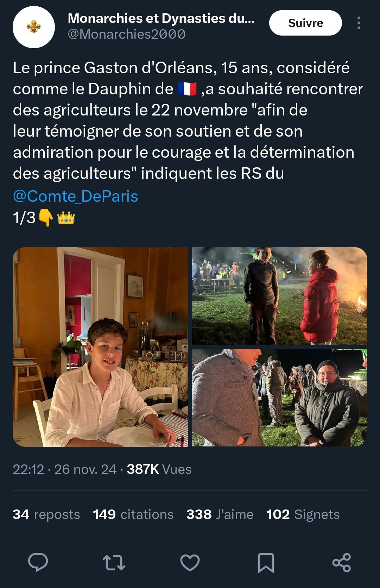
Task: View the 34 reposts list
Action: point(46,514)
